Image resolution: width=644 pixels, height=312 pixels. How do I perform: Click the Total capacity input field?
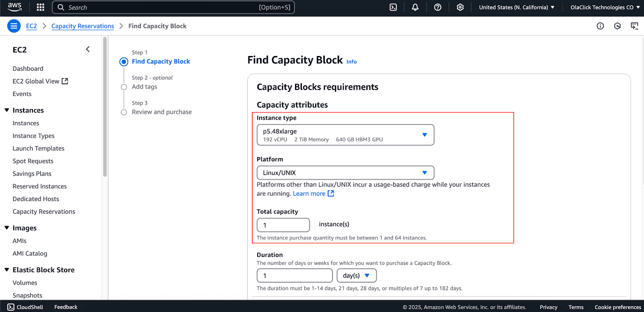click(x=283, y=225)
